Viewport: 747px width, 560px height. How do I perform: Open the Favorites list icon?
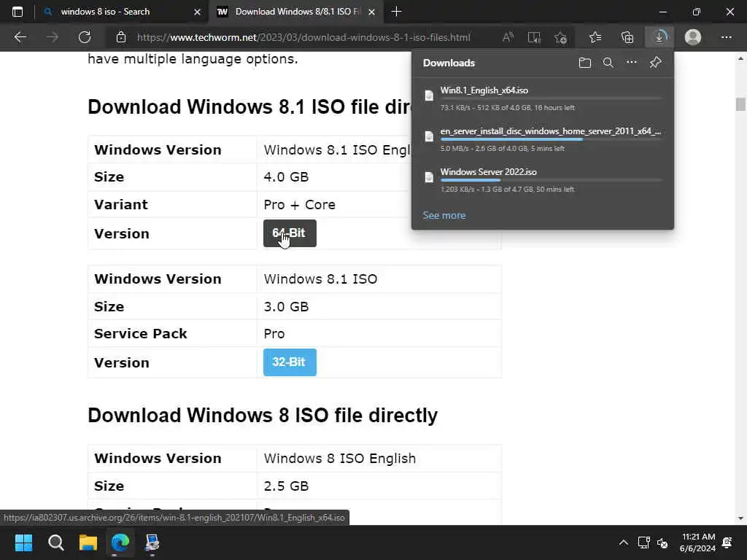coord(595,37)
